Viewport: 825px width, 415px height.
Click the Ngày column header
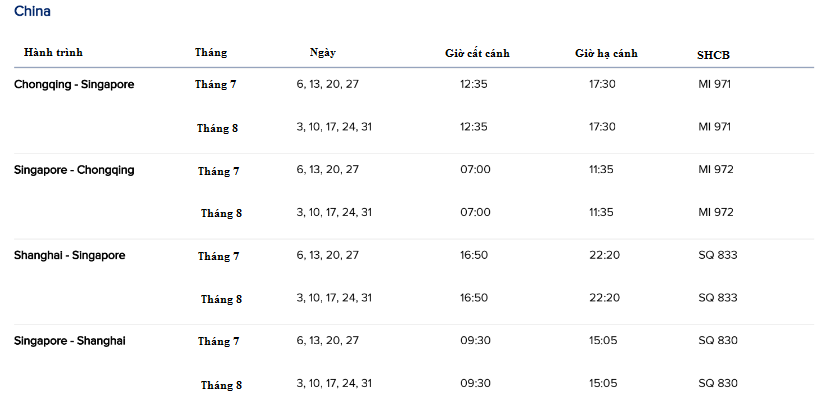click(x=323, y=53)
